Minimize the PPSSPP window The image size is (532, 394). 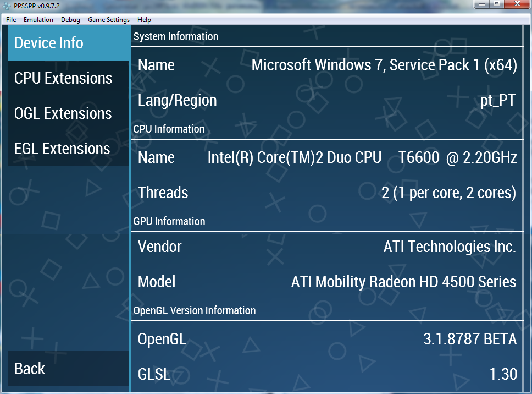pyautogui.click(x=483, y=4)
